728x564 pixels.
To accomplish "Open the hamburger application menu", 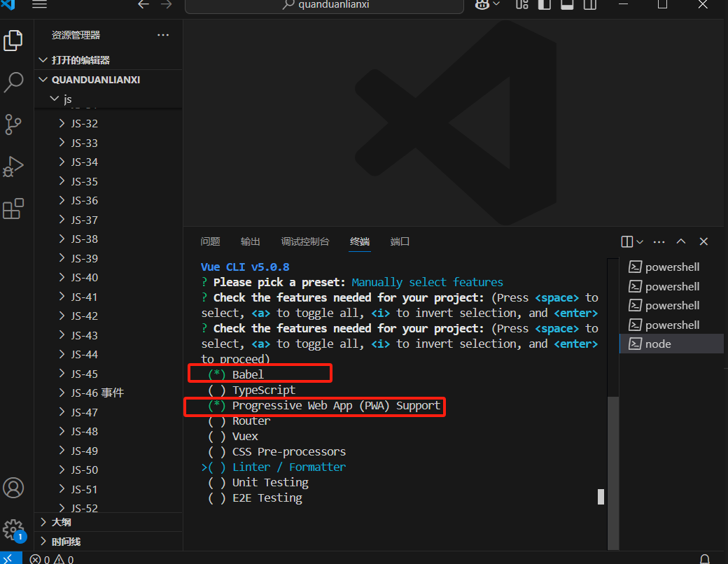I will coord(39,5).
